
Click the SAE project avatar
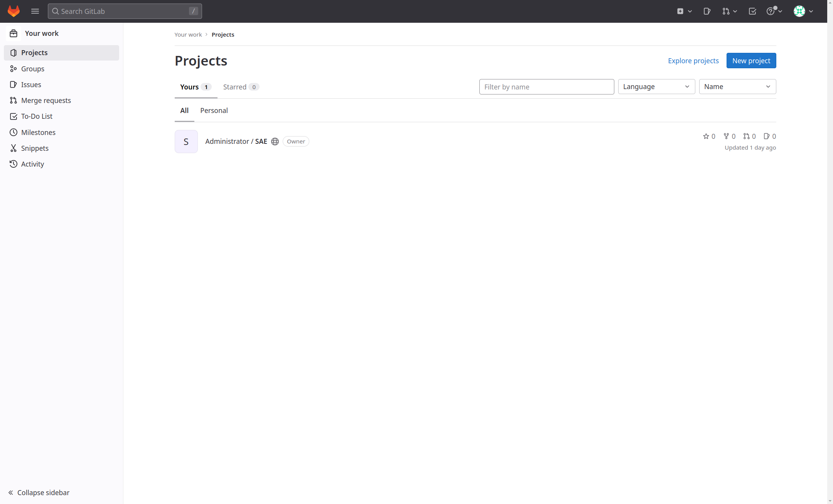coord(186,142)
